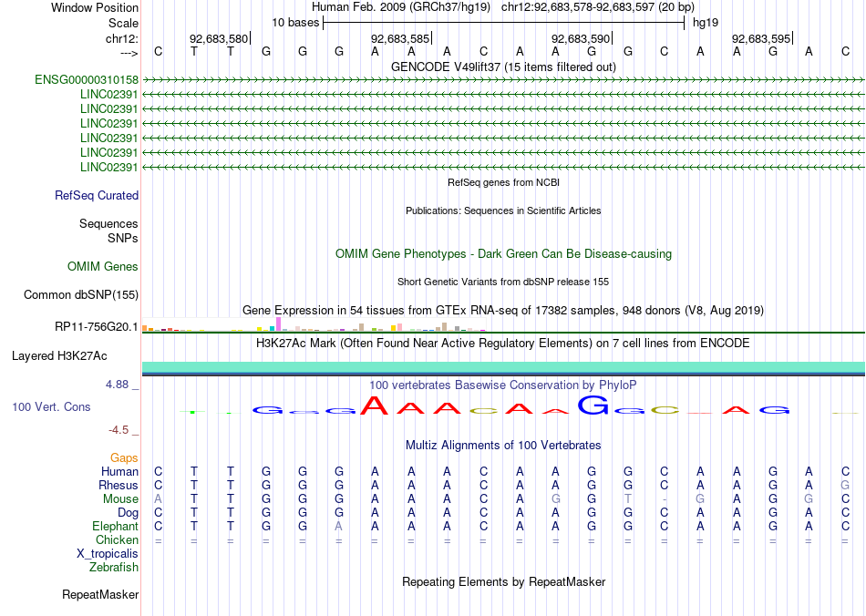Click the H3K27Ac Mark track title
Image resolution: width=866 pixels, height=616 pixels.
(x=503, y=344)
